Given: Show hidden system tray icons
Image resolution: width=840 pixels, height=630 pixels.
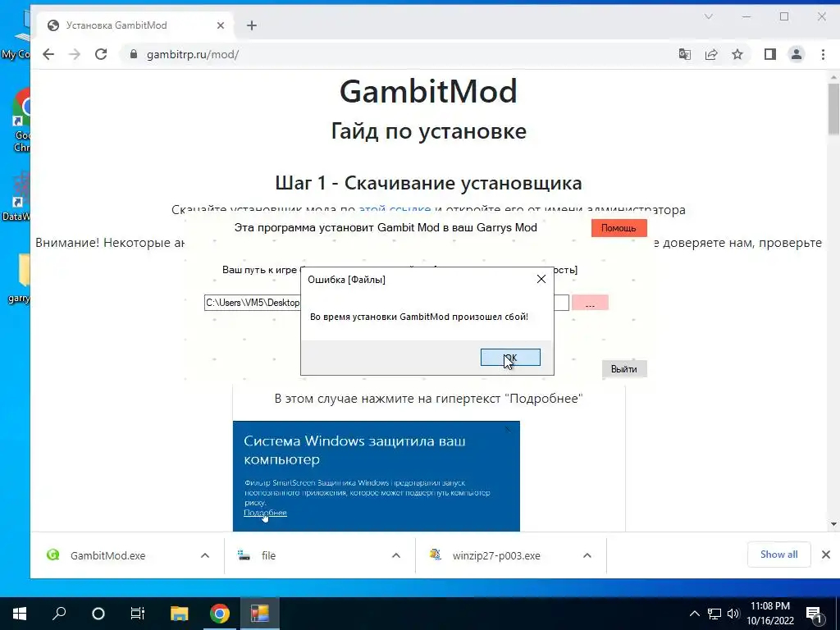Looking at the screenshot, I should (694, 614).
